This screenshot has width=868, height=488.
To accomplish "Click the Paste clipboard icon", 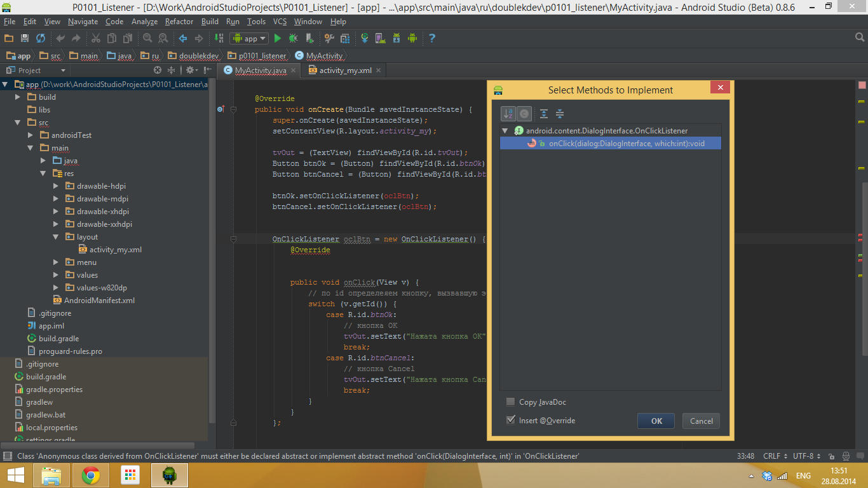I will 128,38.
